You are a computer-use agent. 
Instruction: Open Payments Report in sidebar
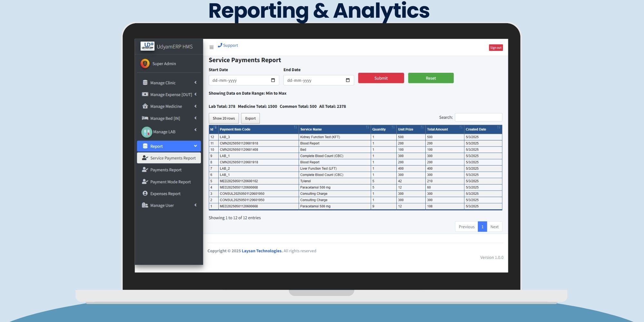(x=166, y=170)
